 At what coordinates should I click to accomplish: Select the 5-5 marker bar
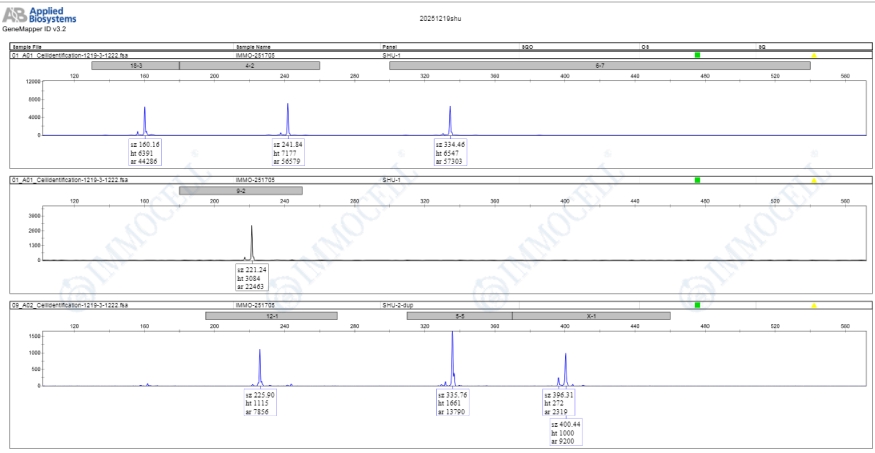(x=459, y=315)
